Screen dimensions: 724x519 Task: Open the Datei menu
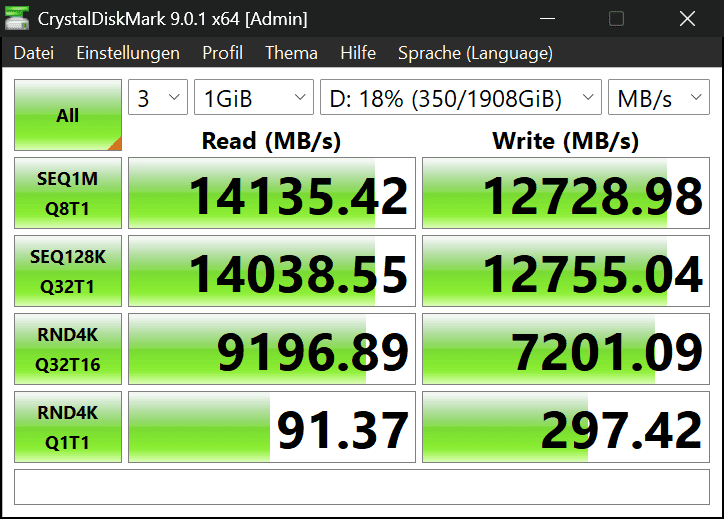[34, 53]
